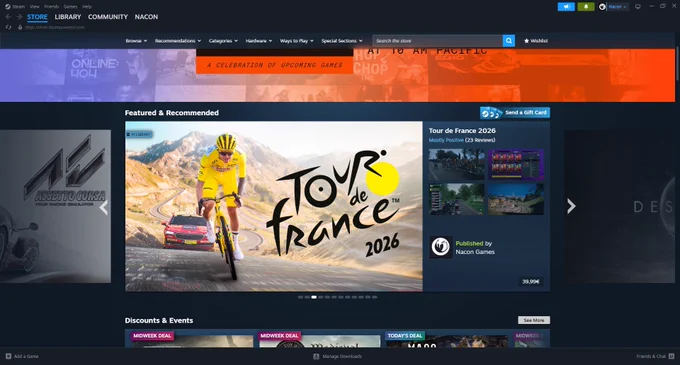Go back with the back arrow
This screenshot has height=365, width=680.
point(8,17)
